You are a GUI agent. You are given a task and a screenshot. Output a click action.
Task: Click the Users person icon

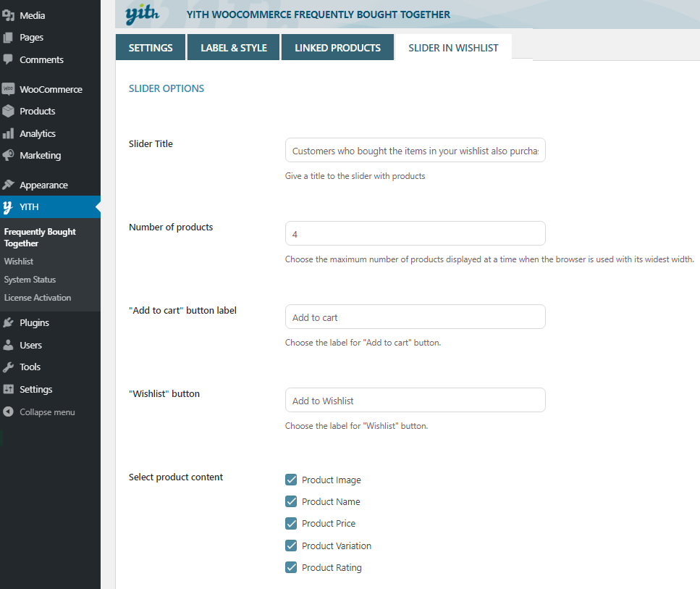pos(8,345)
